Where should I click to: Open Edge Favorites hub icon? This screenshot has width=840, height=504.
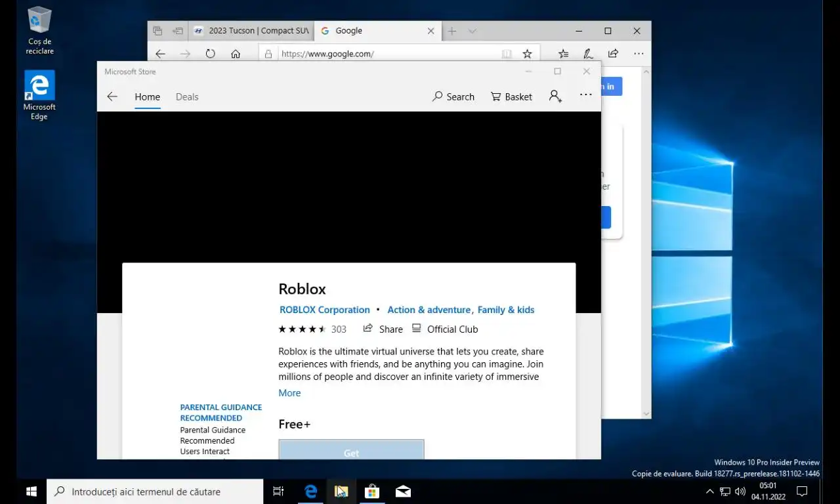(x=563, y=54)
